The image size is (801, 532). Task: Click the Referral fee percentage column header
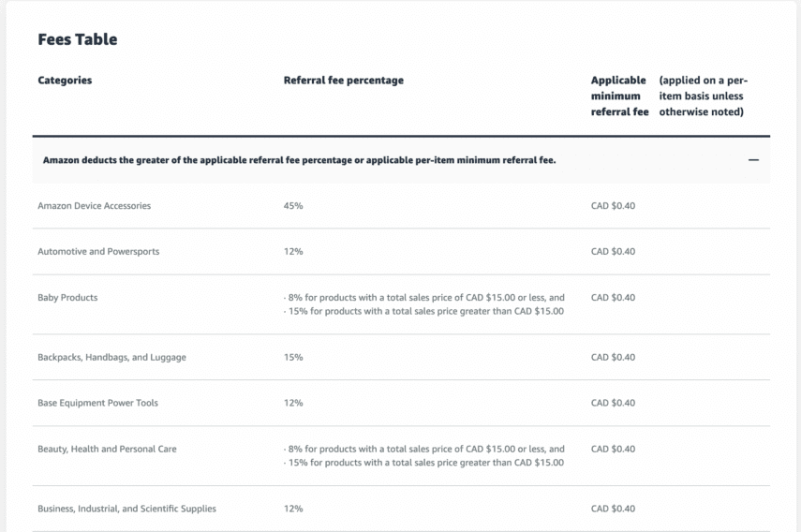coord(343,81)
